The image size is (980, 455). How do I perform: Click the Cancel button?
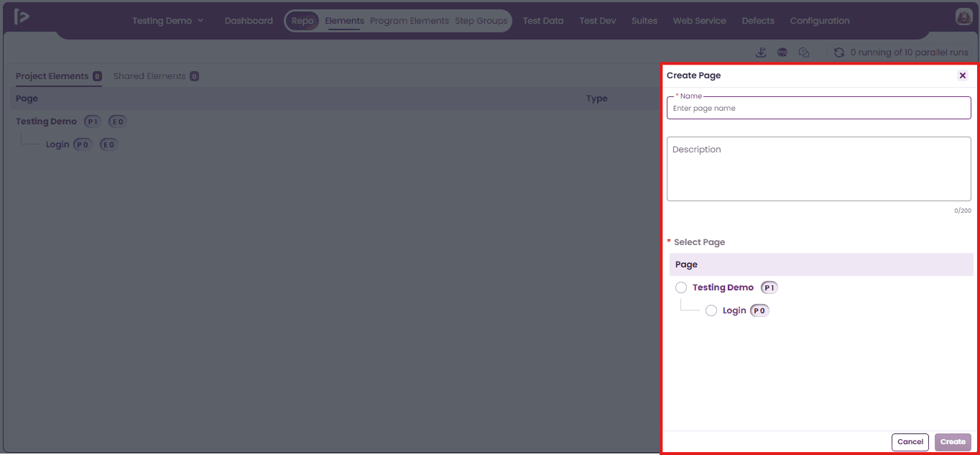[x=910, y=442]
